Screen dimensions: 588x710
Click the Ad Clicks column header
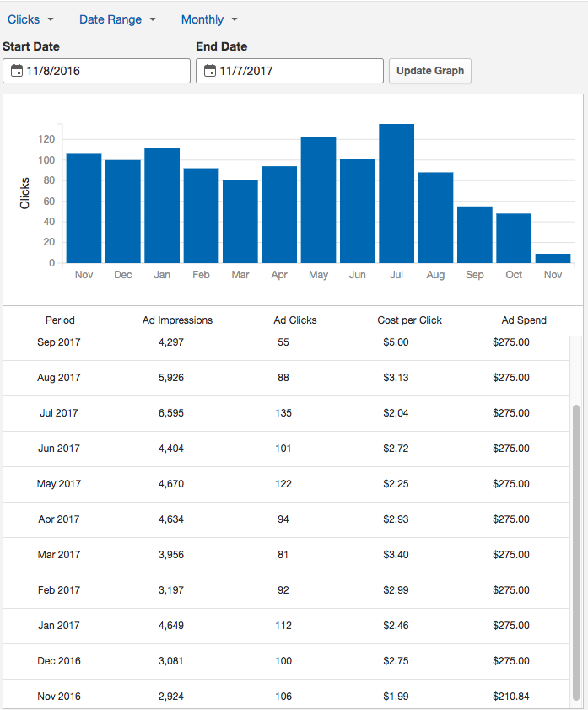[295, 320]
